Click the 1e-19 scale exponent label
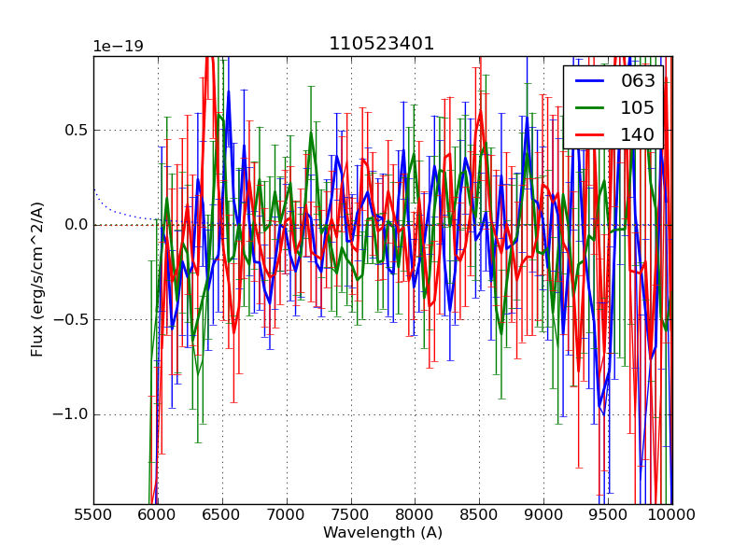Viewport: 747px width, 560px height. tap(118, 47)
